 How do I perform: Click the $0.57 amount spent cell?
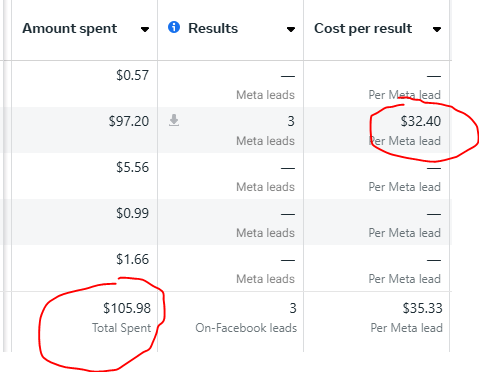pyautogui.click(x=132, y=75)
